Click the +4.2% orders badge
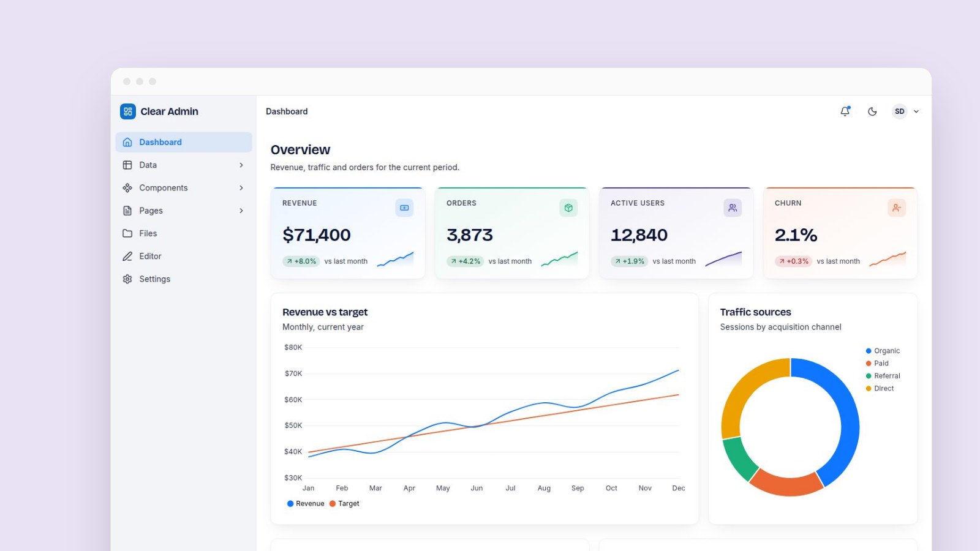Viewport: 980px width, 551px height. pyautogui.click(x=466, y=261)
